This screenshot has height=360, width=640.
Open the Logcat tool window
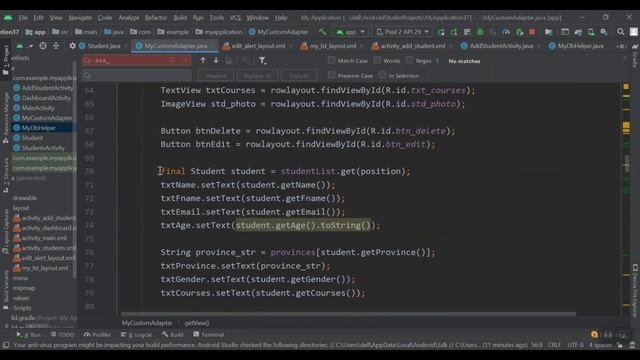click(x=136, y=335)
